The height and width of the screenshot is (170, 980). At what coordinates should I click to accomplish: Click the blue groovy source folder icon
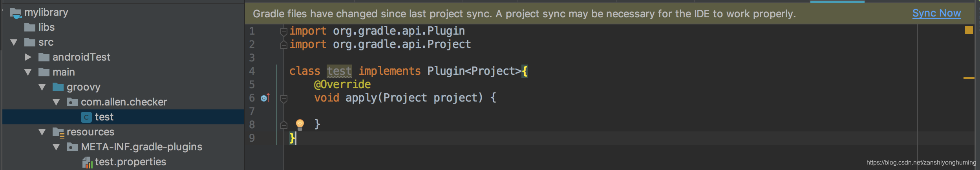point(58,87)
